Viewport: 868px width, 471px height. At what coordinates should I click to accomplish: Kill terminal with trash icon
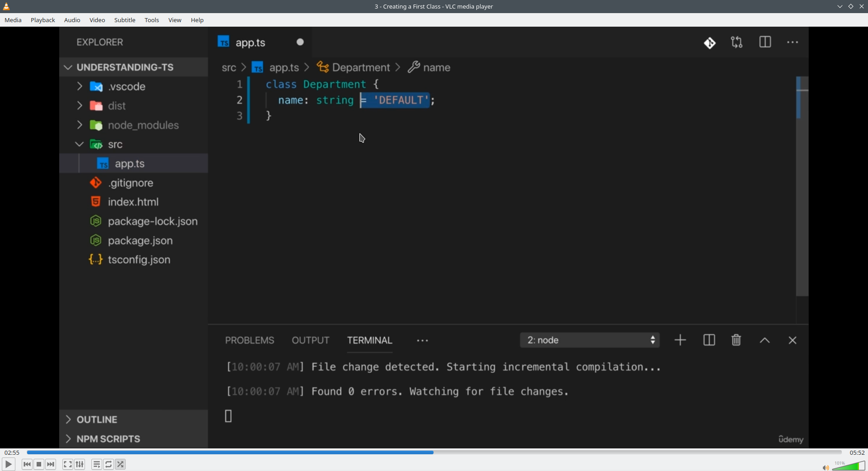[736, 340]
